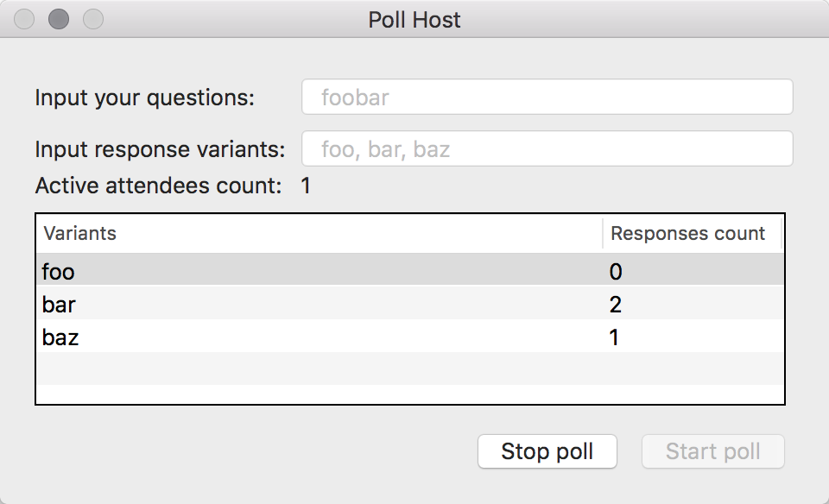Click the response count 0 for foo
This screenshot has height=504, width=829.
click(x=616, y=272)
